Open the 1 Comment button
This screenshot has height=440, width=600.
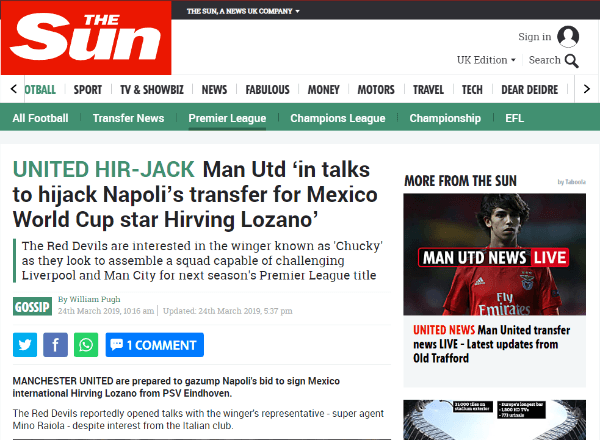click(154, 345)
